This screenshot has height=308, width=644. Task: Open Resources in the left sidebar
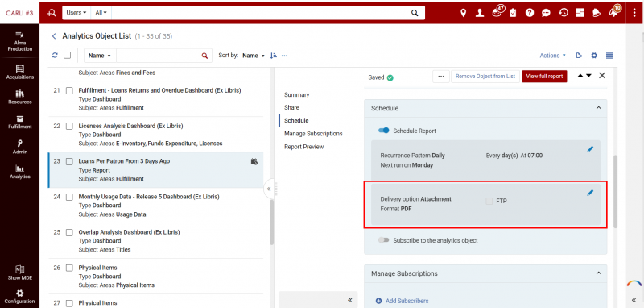[19, 97]
